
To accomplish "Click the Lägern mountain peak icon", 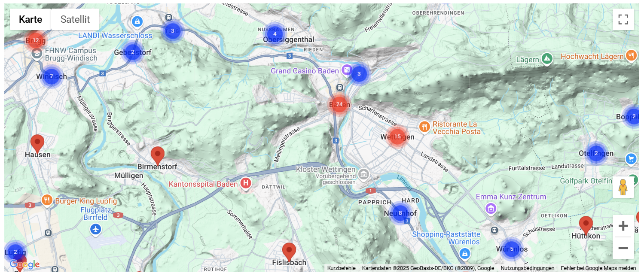I will (x=547, y=58).
